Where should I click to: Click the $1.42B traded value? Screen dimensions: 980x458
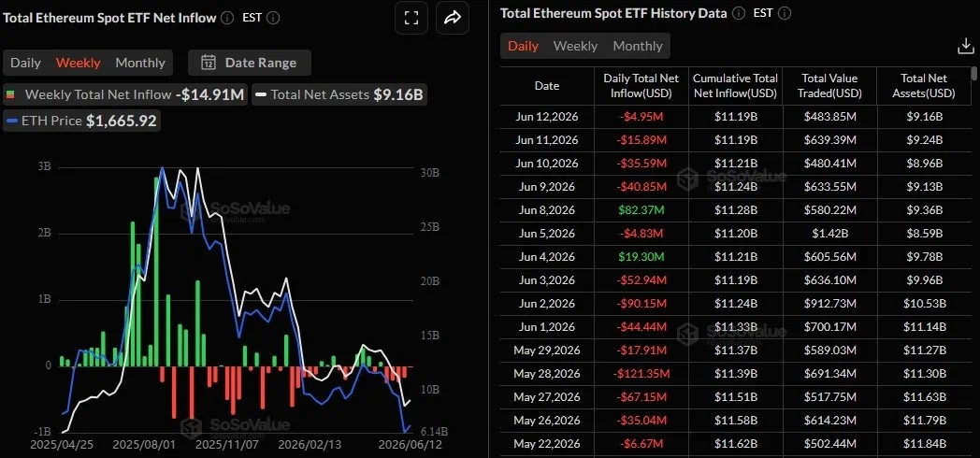pos(829,233)
